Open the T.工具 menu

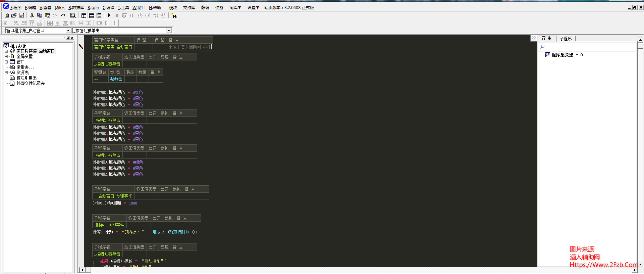[123, 7]
